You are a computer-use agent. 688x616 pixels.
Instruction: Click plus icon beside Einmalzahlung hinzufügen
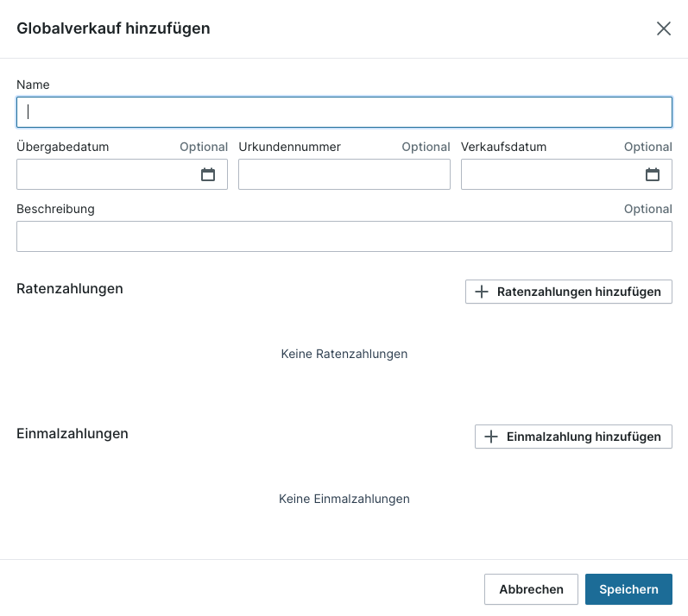coord(491,437)
